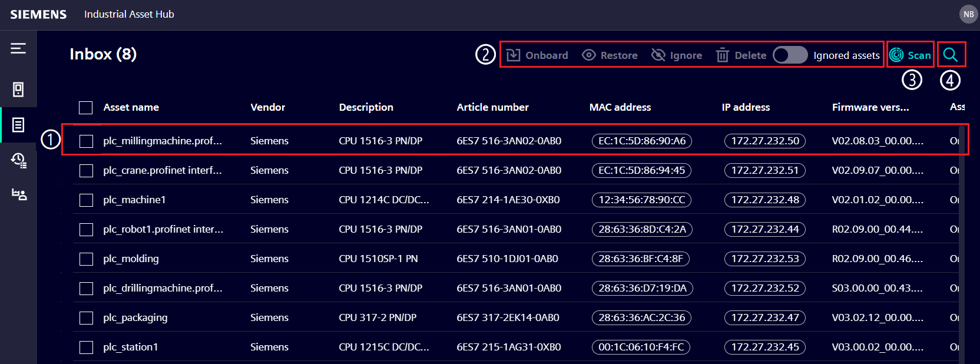This screenshot has height=364, width=980.
Task: Open the history log sidebar icon
Action: point(18,160)
